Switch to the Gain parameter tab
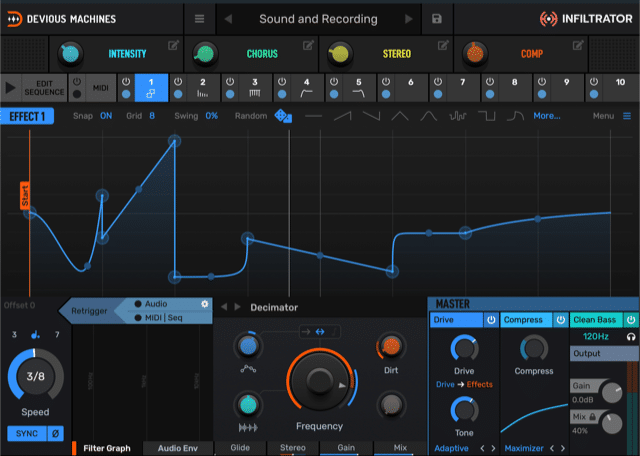This screenshot has width=640, height=456. pos(346,448)
